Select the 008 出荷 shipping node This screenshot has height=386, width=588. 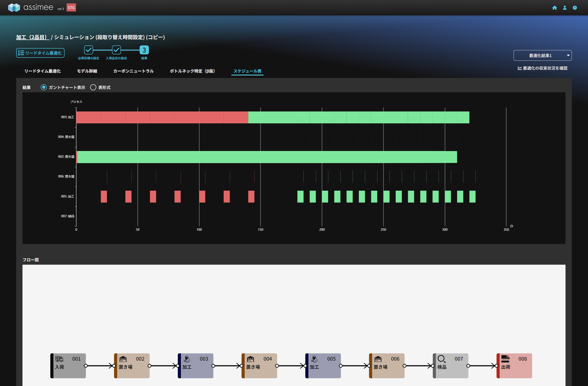coord(514,366)
